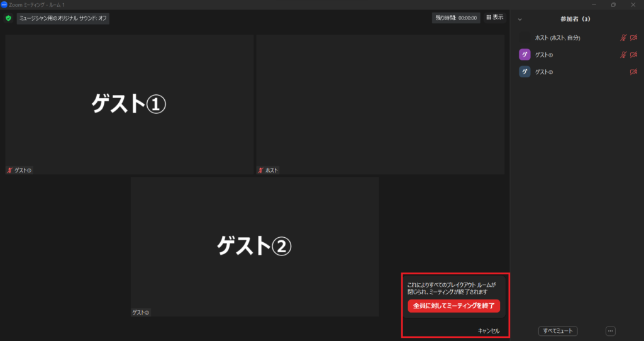Click the Zoom logo in title bar
This screenshot has width=644, height=341.
click(x=4, y=4)
